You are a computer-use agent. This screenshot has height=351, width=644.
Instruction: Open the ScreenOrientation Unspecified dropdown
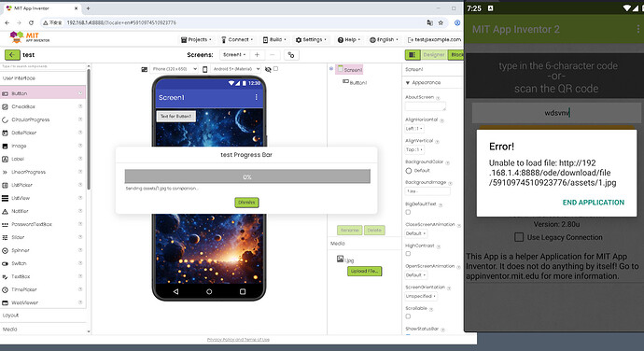(421, 296)
